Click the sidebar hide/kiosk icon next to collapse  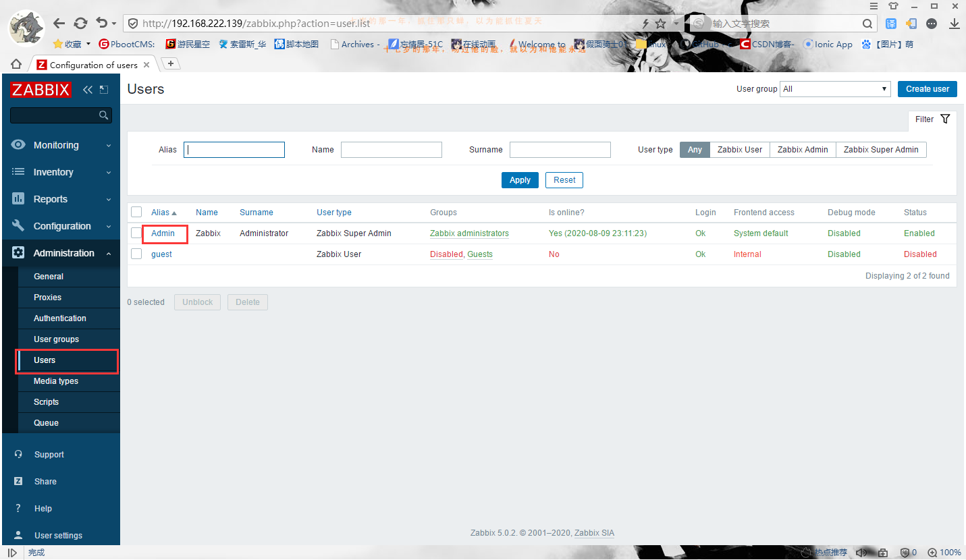point(103,90)
